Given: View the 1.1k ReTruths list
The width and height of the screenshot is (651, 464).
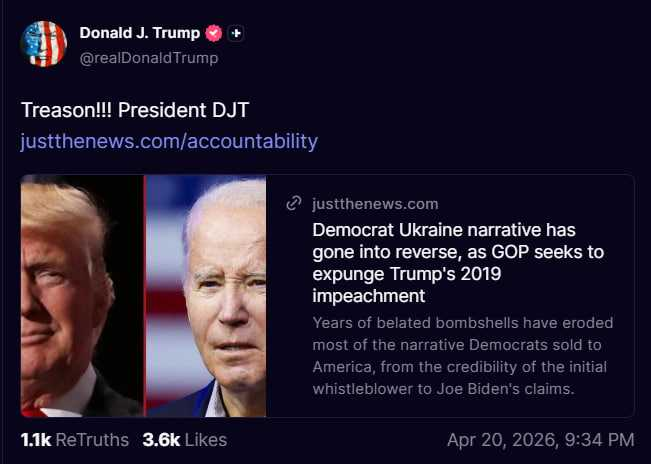Looking at the screenshot, I should [x=75, y=440].
